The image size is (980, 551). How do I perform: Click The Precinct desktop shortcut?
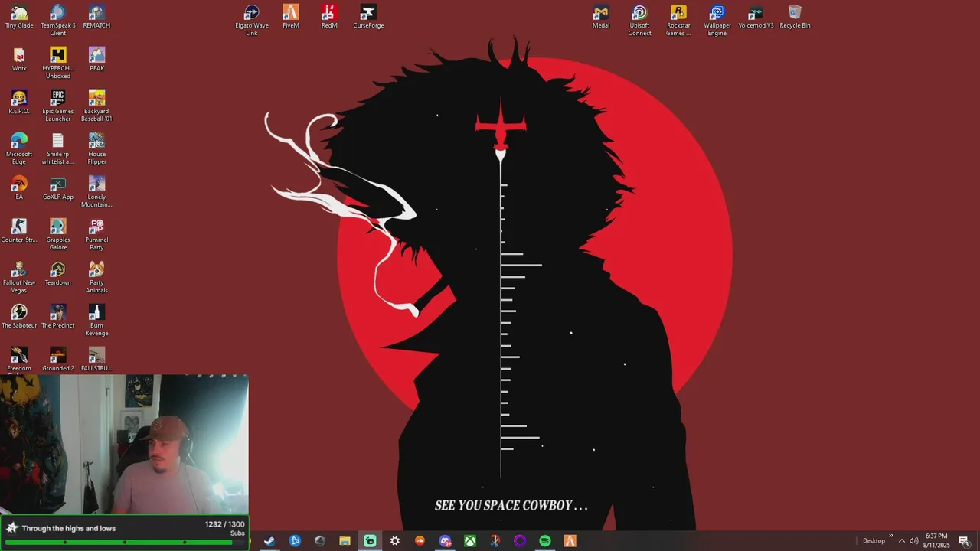[x=58, y=317]
